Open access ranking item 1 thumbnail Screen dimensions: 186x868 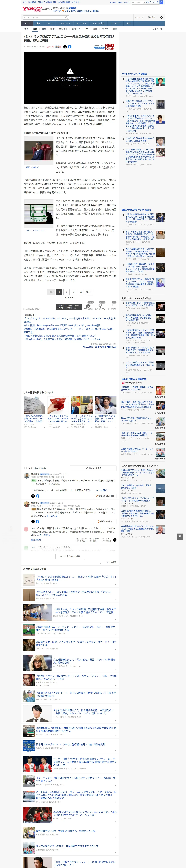[x=160, y=82]
